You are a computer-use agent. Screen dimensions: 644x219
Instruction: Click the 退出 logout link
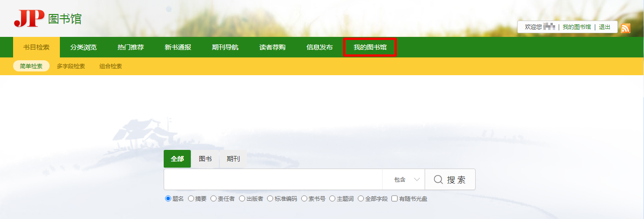point(605,27)
